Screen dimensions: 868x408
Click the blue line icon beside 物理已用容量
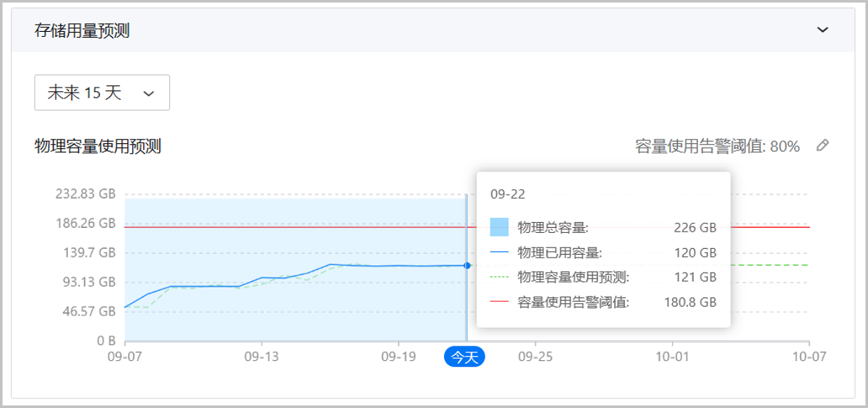(x=499, y=252)
